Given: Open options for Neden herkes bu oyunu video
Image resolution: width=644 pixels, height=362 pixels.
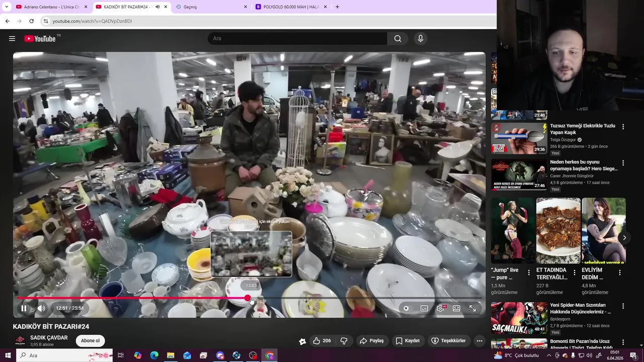Looking at the screenshot, I should tap(623, 163).
